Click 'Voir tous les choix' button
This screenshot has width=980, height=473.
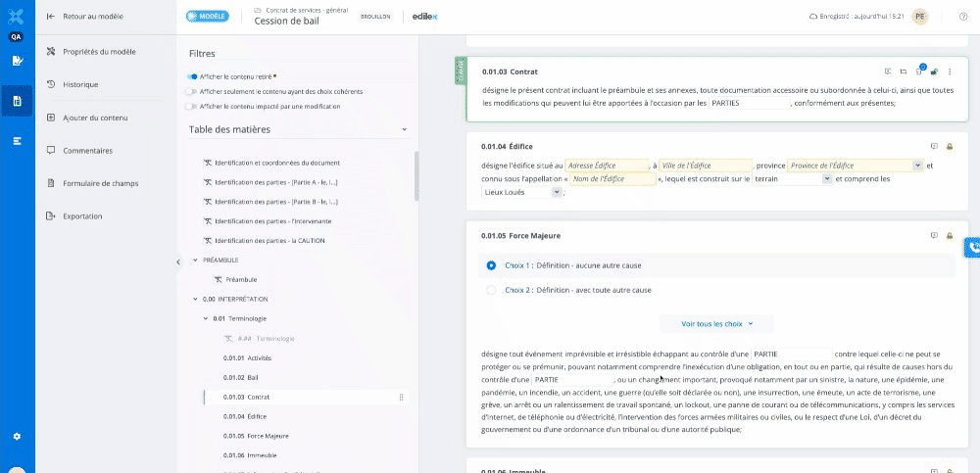(719, 323)
